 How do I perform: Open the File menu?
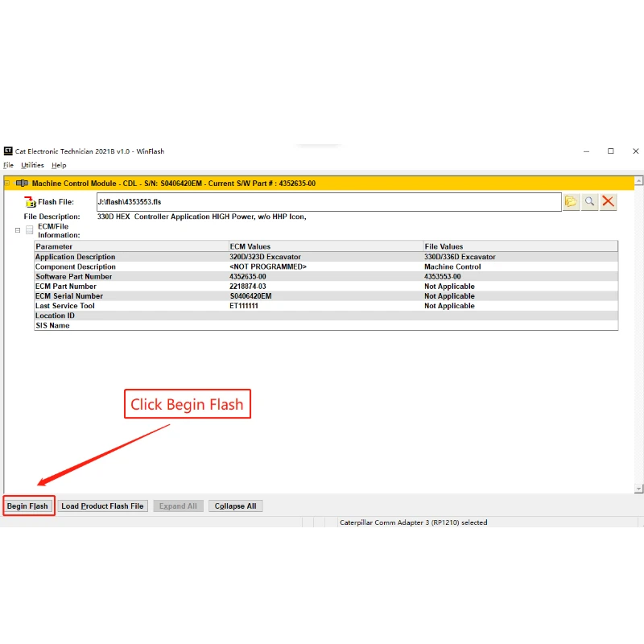8,165
